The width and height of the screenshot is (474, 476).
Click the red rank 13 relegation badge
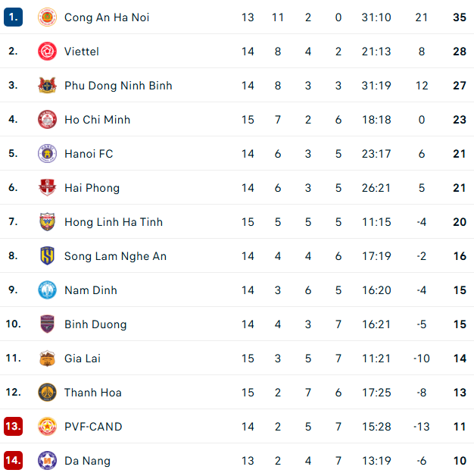13,427
